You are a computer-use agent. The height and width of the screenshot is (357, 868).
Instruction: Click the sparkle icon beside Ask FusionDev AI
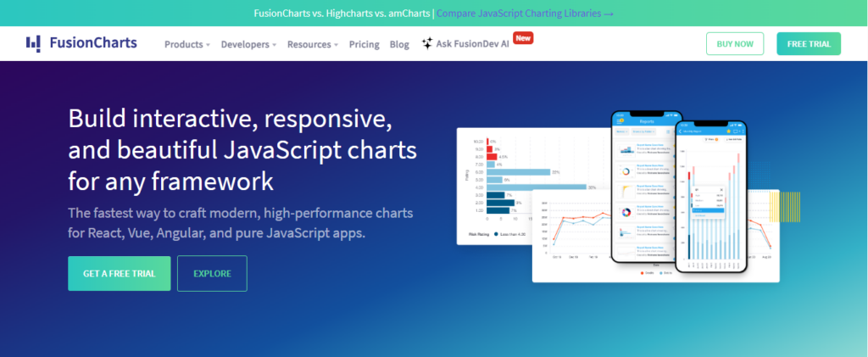coord(427,44)
